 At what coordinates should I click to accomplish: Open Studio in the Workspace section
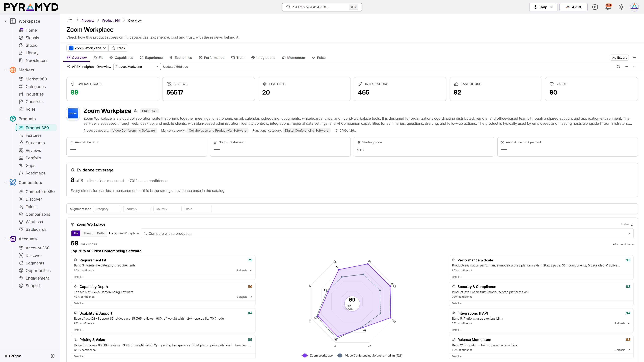click(32, 45)
